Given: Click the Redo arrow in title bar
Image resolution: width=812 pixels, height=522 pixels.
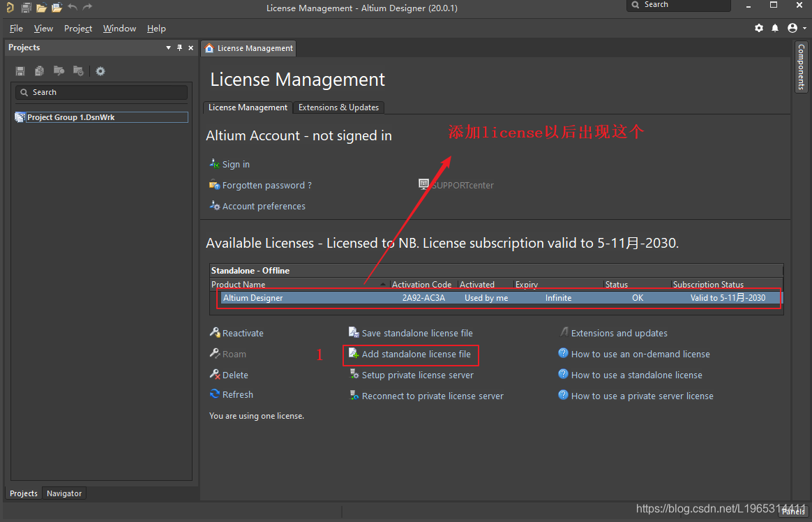Looking at the screenshot, I should click(x=87, y=7).
